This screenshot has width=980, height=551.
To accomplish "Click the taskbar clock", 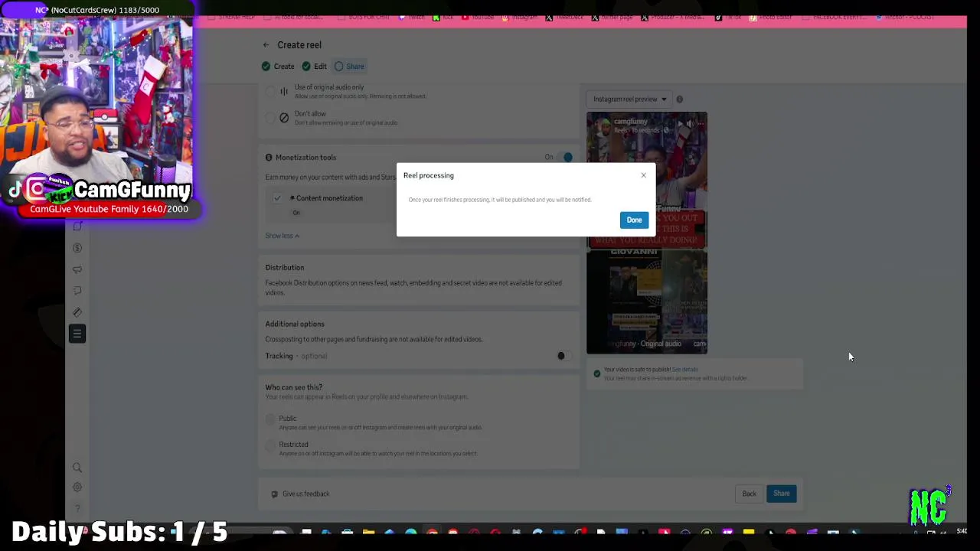I will (x=962, y=532).
